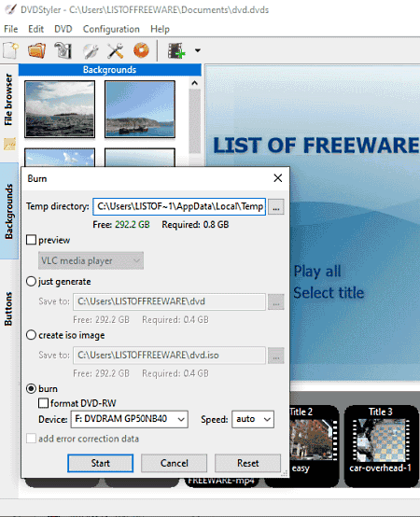Click the Add file filmstrip icon
420x517 pixels.
pyautogui.click(x=176, y=50)
